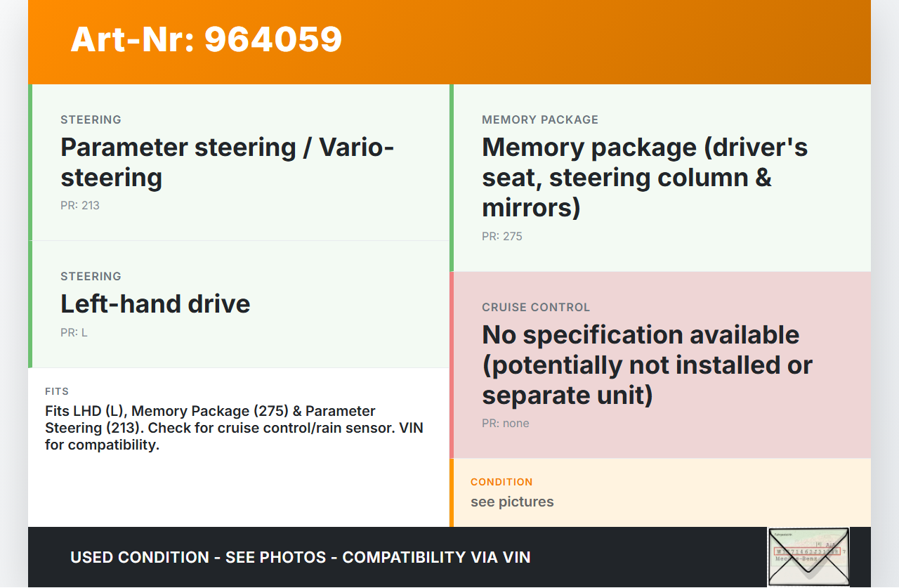The width and height of the screenshot is (899, 588).
Task: Click the VIN envelope icon in footer
Action: coord(808,556)
